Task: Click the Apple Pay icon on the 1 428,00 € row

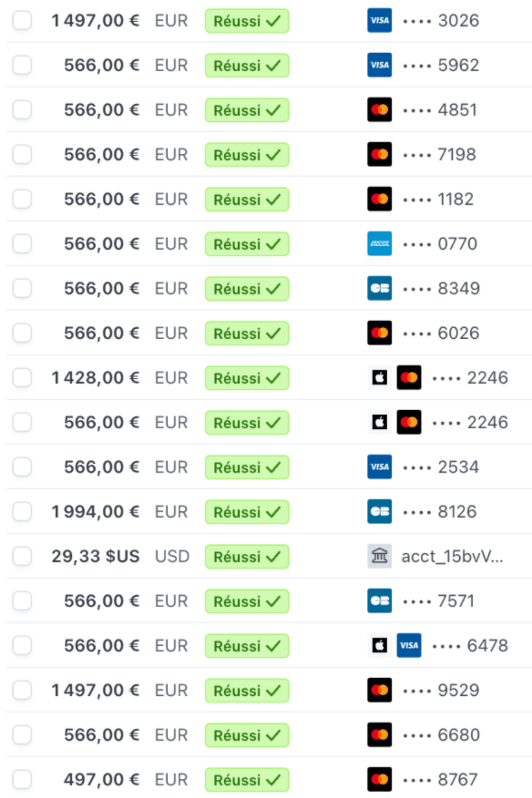Action: [379, 378]
